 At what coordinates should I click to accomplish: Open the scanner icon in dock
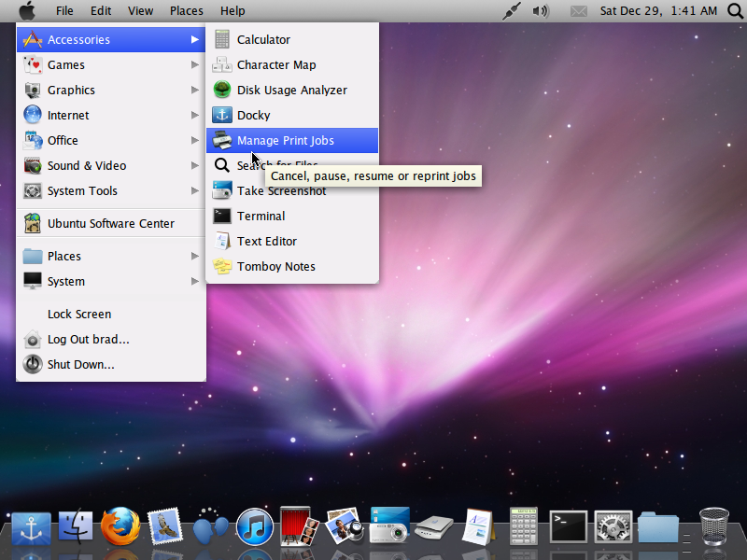pyautogui.click(x=433, y=527)
